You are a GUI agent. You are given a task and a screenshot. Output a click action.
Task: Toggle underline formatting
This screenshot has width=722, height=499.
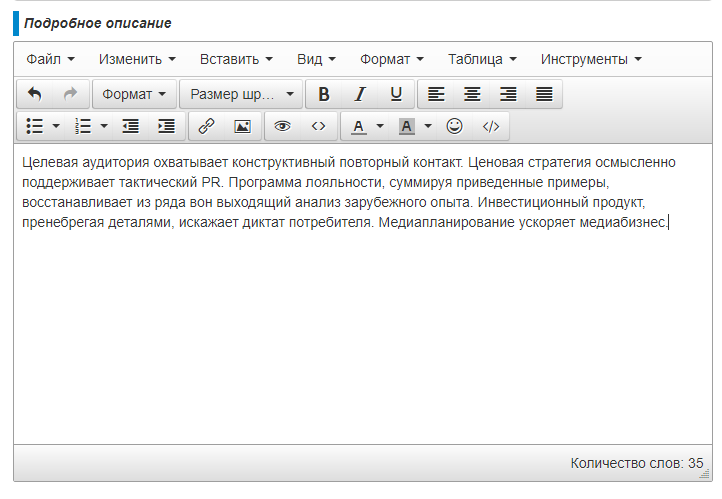coord(396,94)
